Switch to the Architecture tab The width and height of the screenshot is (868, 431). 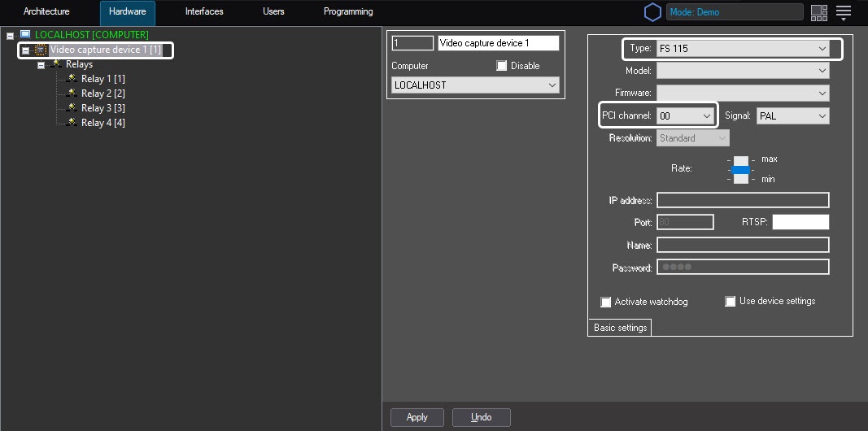46,11
